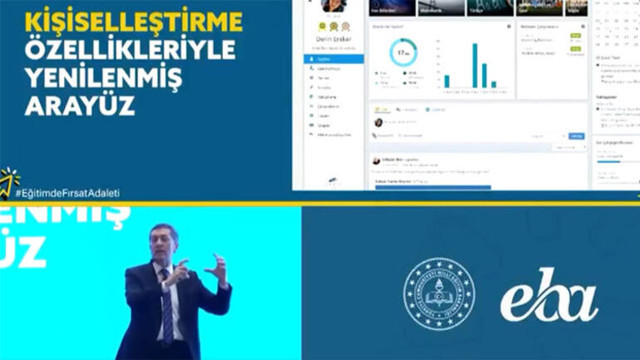This screenshot has height=360, width=640.
Task: Open settings gear of the donut chart widget
Action: (509, 27)
